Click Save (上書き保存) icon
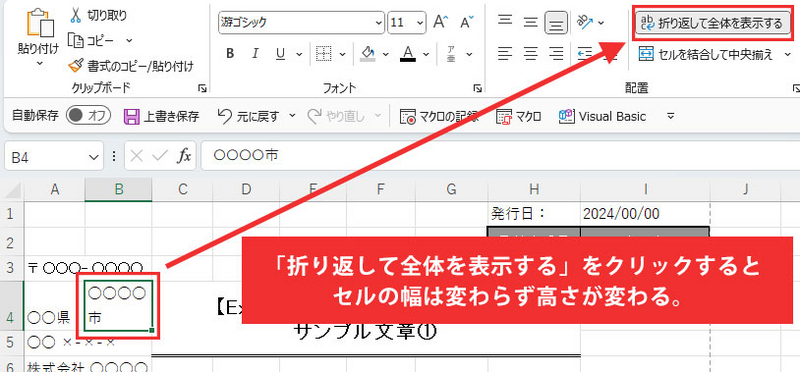This screenshot has width=800, height=372. coord(132,116)
